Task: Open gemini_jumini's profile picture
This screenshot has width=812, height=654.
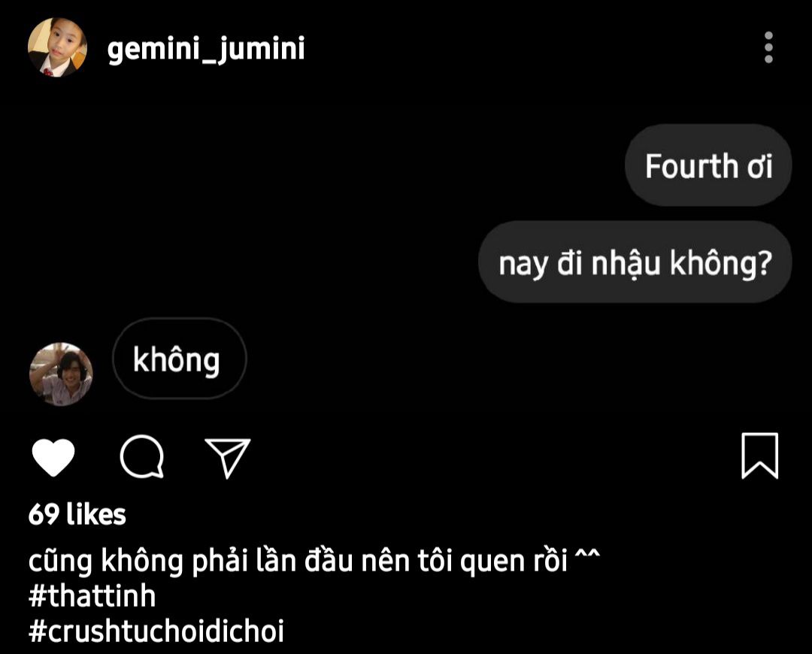Action: [x=57, y=47]
